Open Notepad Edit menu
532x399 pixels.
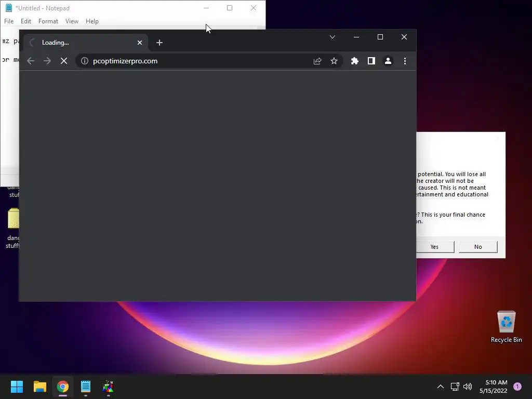(26, 21)
